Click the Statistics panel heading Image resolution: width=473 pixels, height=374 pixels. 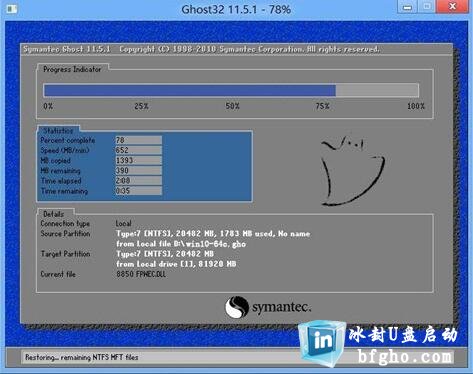(x=58, y=131)
